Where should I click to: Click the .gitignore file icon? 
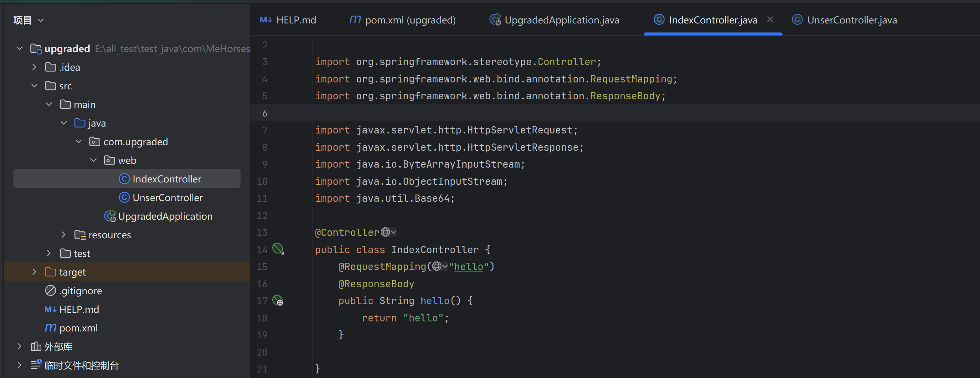50,290
